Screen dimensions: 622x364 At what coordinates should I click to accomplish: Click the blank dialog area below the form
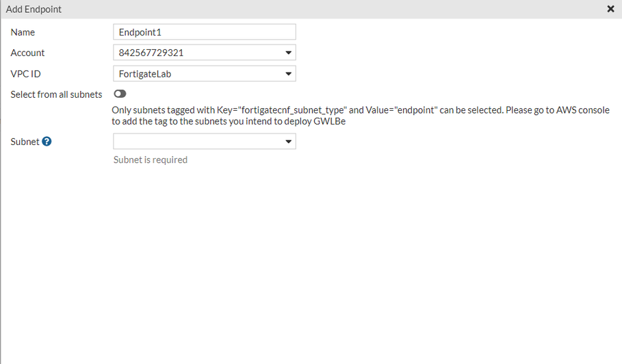tap(308, 274)
